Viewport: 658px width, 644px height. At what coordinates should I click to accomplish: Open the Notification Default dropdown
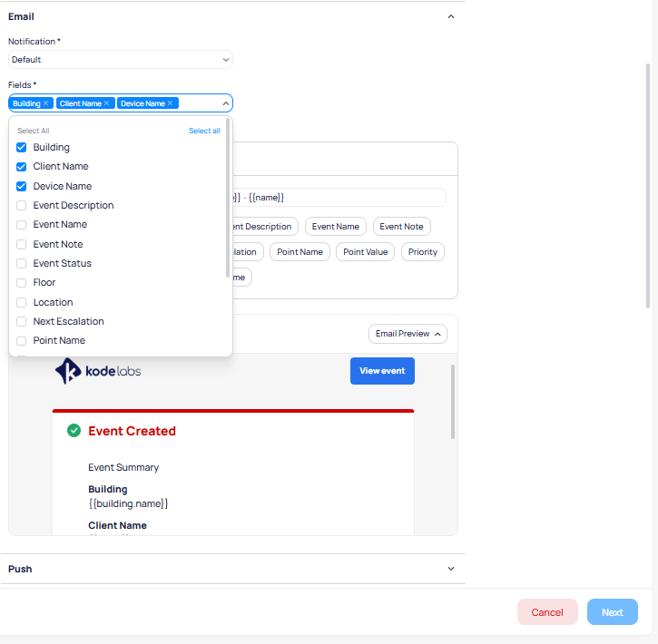coord(120,60)
